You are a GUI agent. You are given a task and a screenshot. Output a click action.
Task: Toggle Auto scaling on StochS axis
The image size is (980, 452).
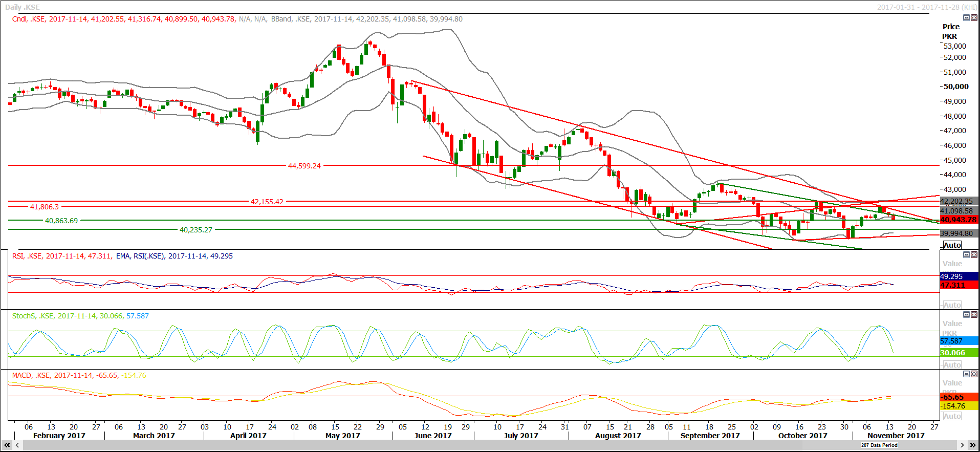(x=952, y=365)
